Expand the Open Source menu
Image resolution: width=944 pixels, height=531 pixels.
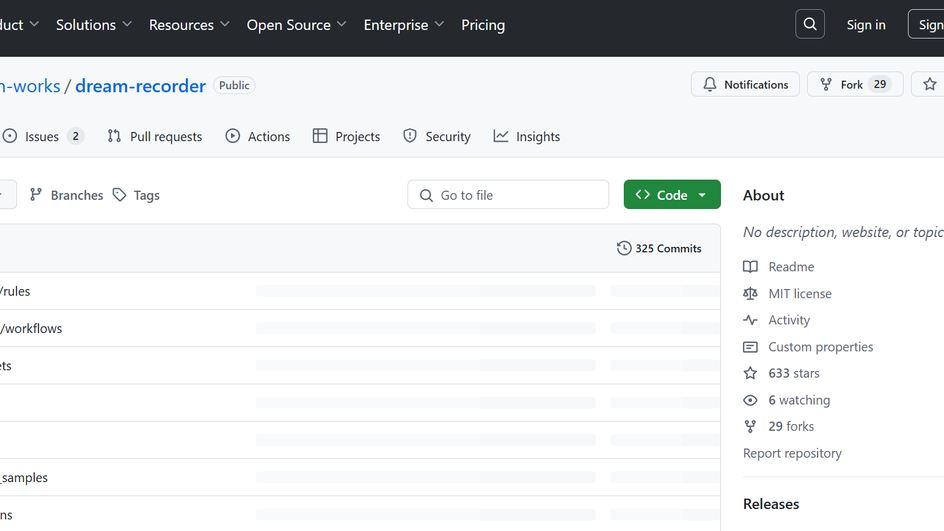pyautogui.click(x=296, y=25)
